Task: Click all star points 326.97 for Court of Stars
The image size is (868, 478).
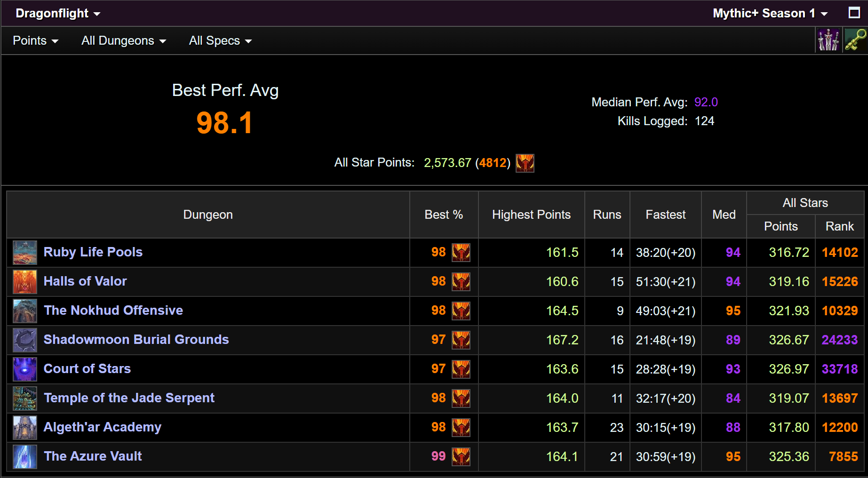Action: point(789,369)
